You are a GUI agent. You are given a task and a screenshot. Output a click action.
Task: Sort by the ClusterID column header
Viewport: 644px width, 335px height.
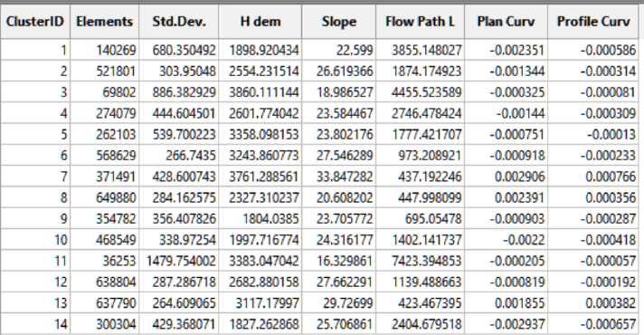point(35,22)
